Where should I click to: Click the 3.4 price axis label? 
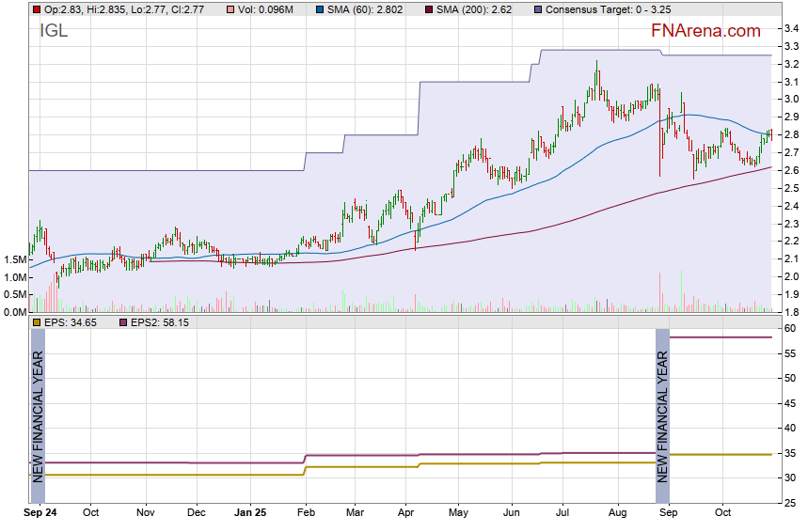[x=791, y=29]
